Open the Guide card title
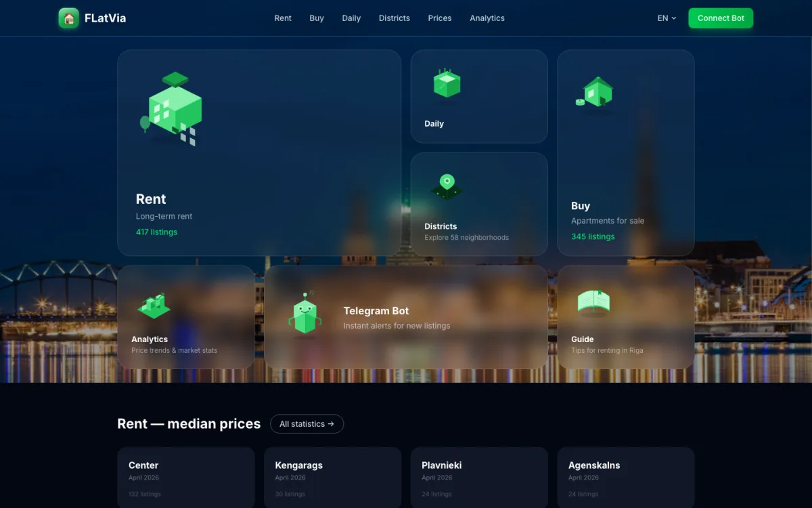Image resolution: width=812 pixels, height=508 pixels. click(582, 339)
